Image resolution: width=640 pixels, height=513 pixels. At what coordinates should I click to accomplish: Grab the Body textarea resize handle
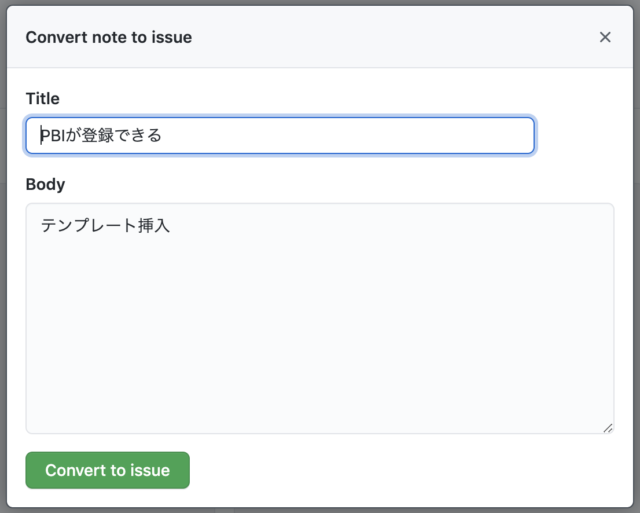(x=608, y=428)
